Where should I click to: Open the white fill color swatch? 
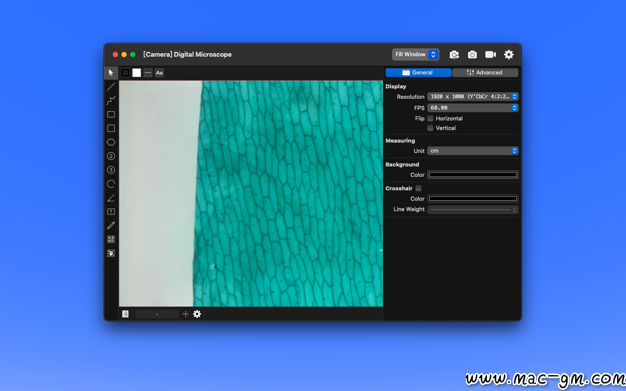click(x=137, y=73)
